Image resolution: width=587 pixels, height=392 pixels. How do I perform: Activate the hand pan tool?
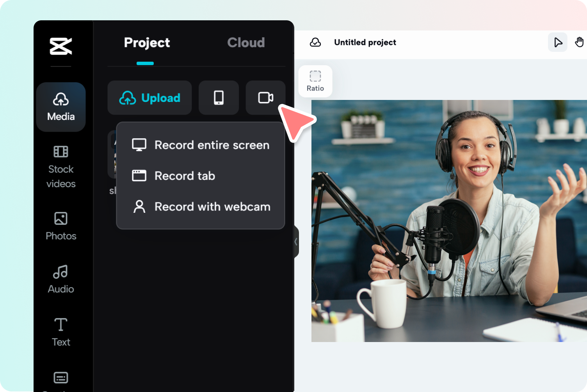tap(580, 42)
